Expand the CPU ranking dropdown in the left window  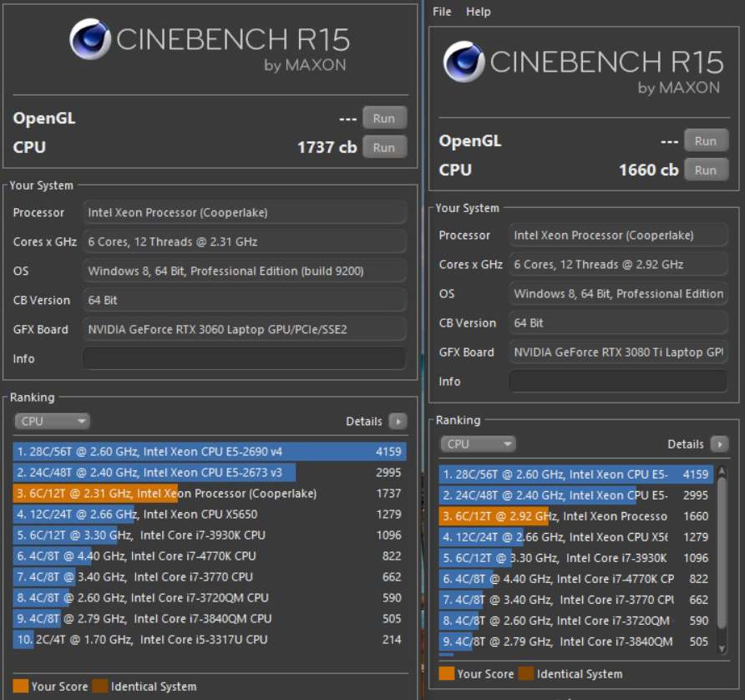(x=53, y=422)
